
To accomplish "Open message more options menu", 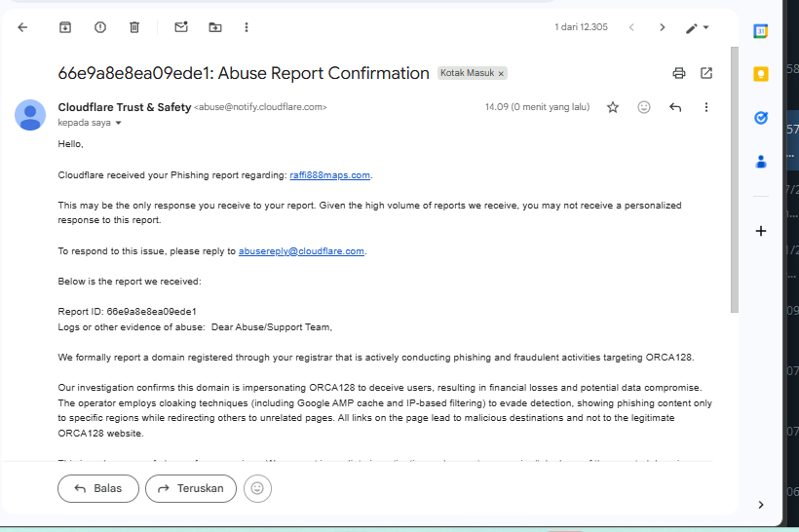I will tap(706, 107).
